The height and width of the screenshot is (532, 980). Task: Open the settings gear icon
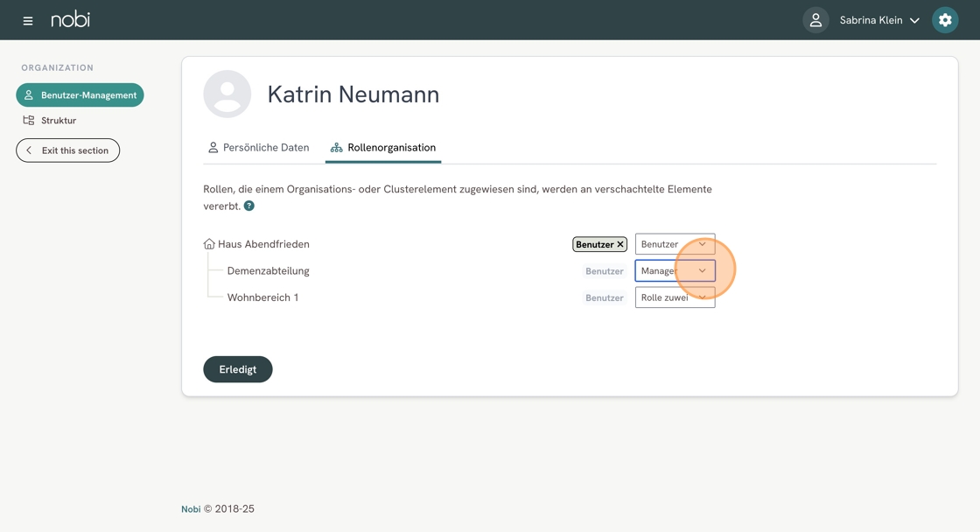[945, 20]
